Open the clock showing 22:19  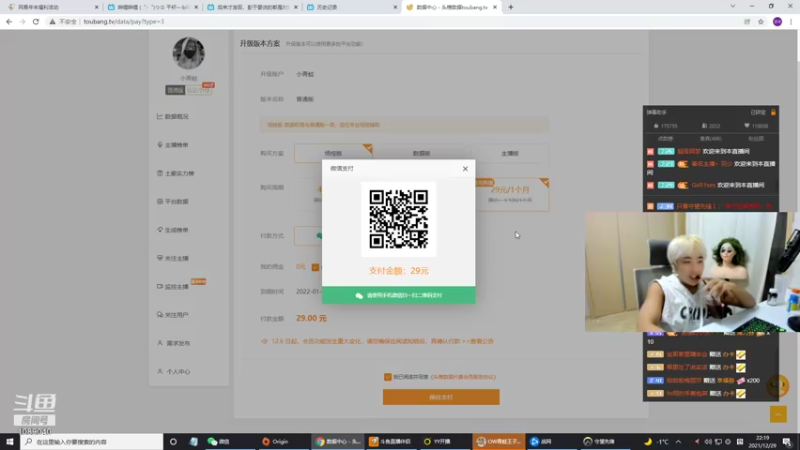(x=762, y=441)
